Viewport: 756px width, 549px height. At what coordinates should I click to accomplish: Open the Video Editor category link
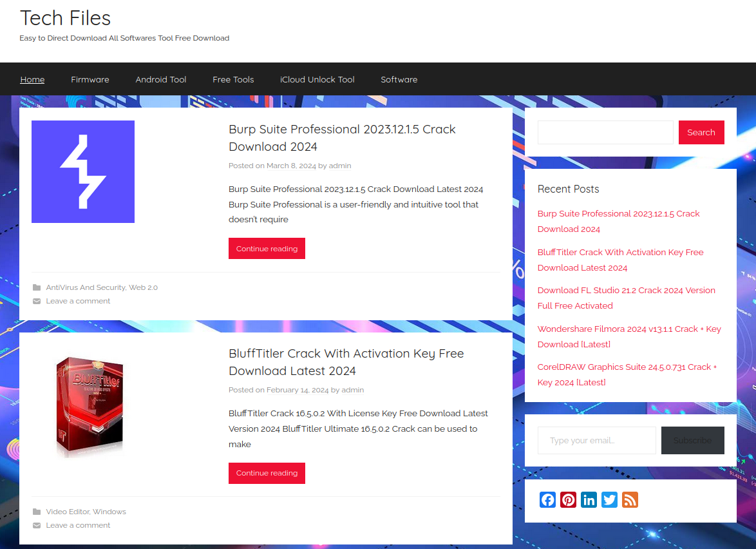pyautogui.click(x=68, y=512)
